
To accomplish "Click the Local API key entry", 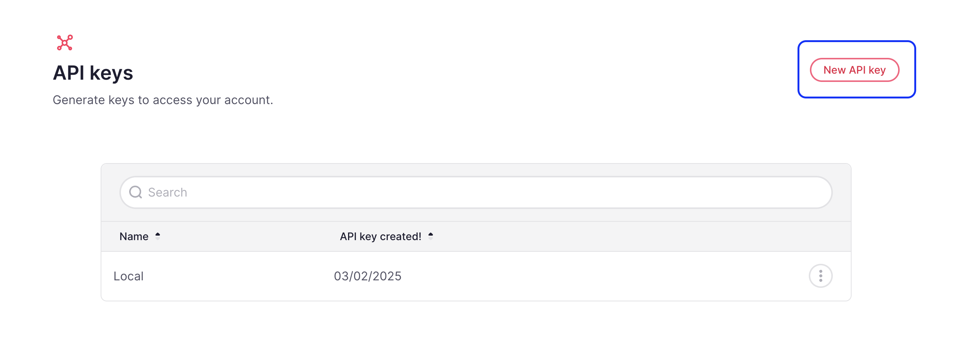I will (x=128, y=276).
